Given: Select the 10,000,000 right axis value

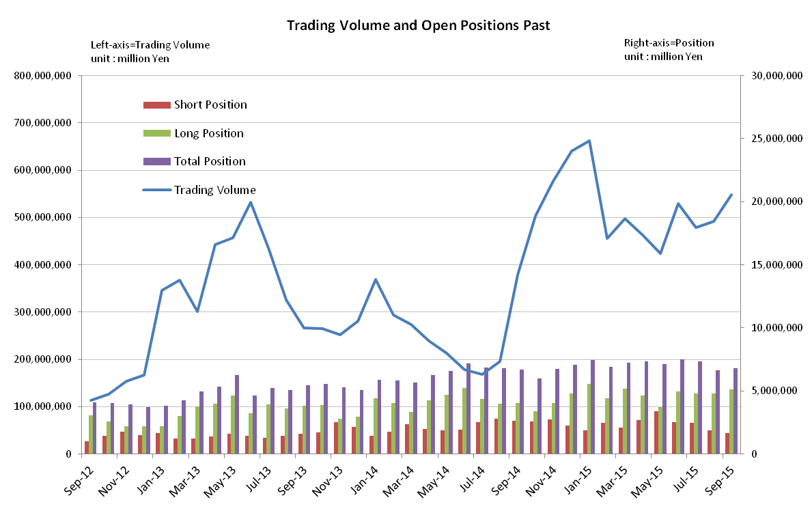Looking at the screenshot, I should pyautogui.click(x=773, y=328).
